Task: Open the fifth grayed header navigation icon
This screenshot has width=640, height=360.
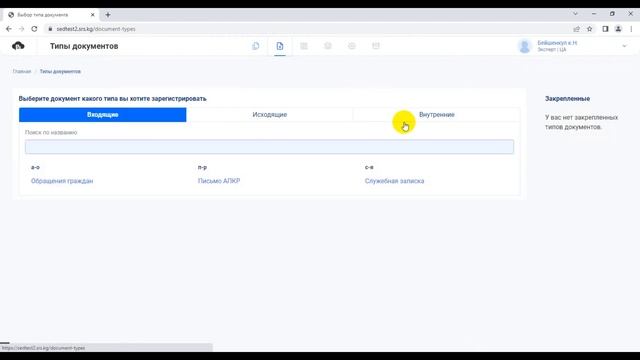Action: click(352, 46)
